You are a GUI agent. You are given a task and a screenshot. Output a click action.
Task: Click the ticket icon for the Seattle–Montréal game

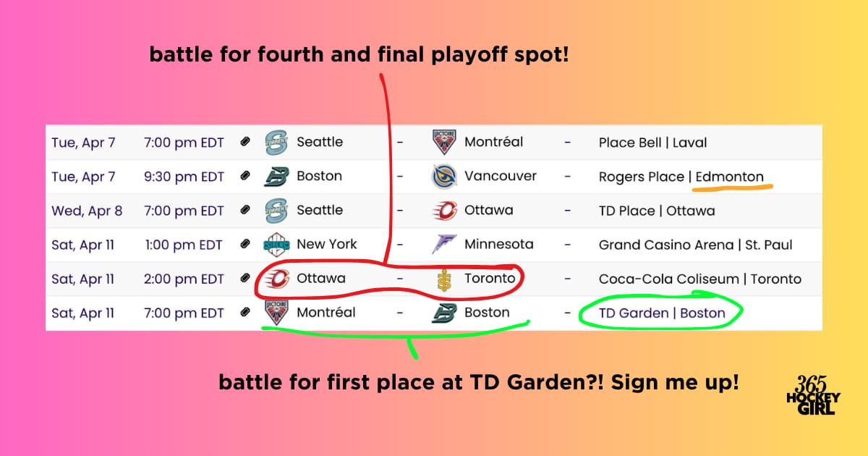[x=245, y=143]
